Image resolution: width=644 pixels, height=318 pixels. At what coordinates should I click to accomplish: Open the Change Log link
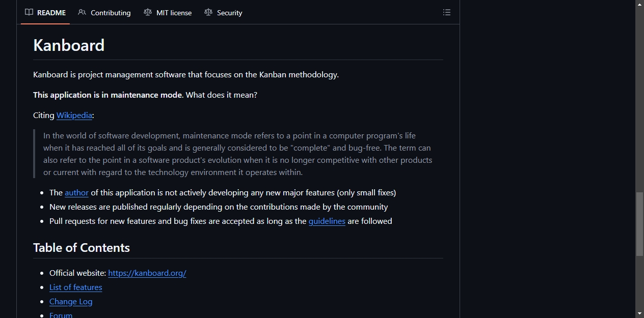(71, 301)
